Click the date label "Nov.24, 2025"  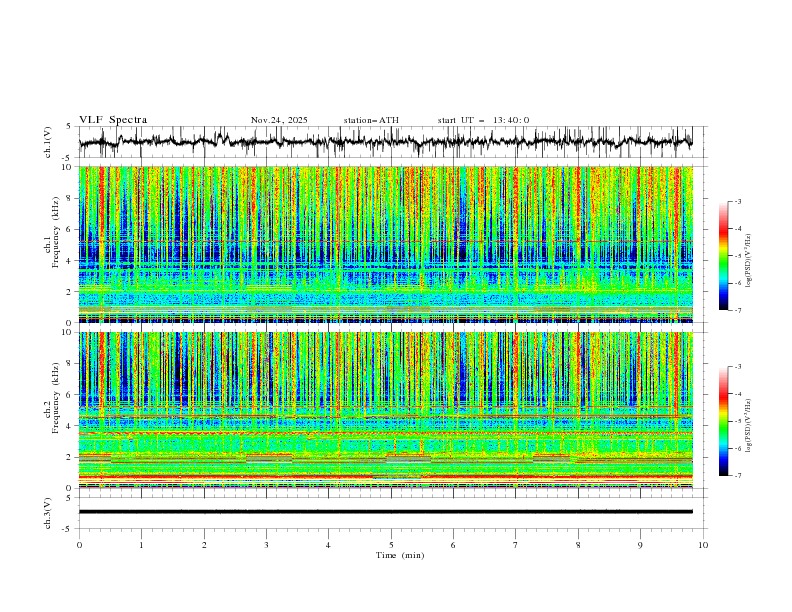point(279,120)
